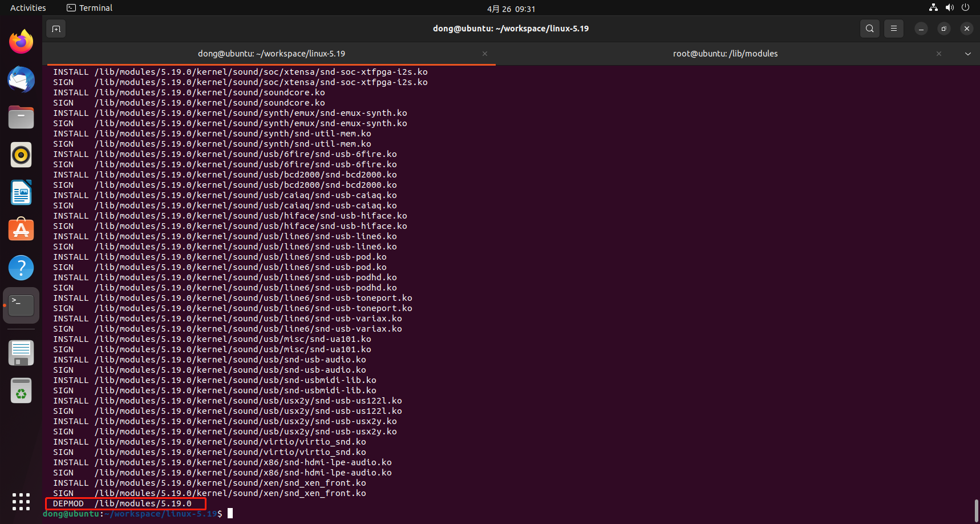Restore the terminal window size
The height and width of the screenshot is (524, 980).
coord(944,29)
